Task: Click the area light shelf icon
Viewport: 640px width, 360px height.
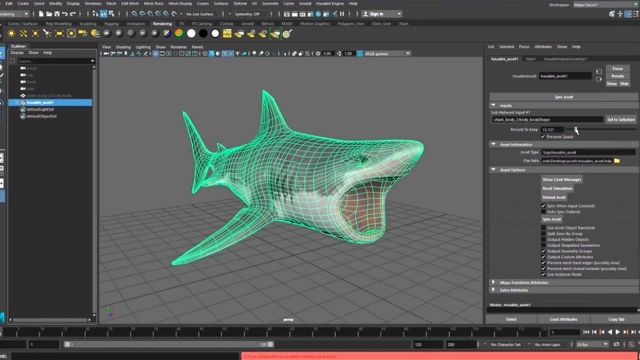Action: tap(59, 33)
